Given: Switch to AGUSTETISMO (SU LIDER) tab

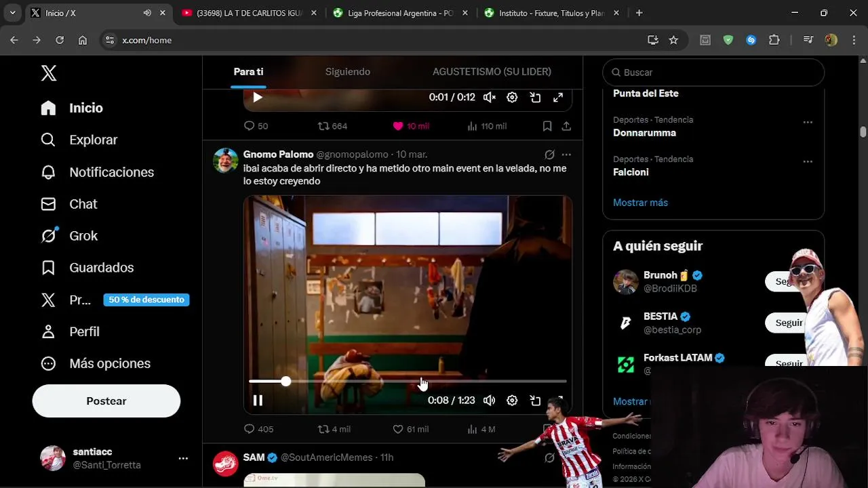Looking at the screenshot, I should [492, 72].
